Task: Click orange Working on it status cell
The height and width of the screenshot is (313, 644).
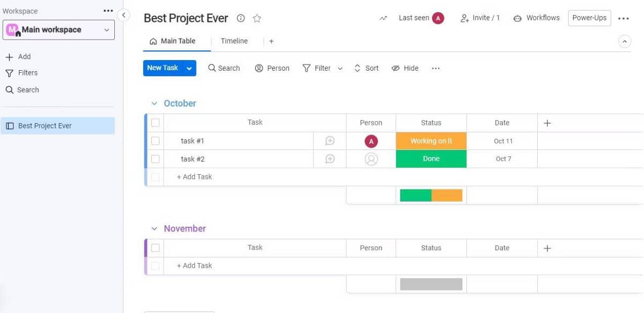Action: click(431, 141)
